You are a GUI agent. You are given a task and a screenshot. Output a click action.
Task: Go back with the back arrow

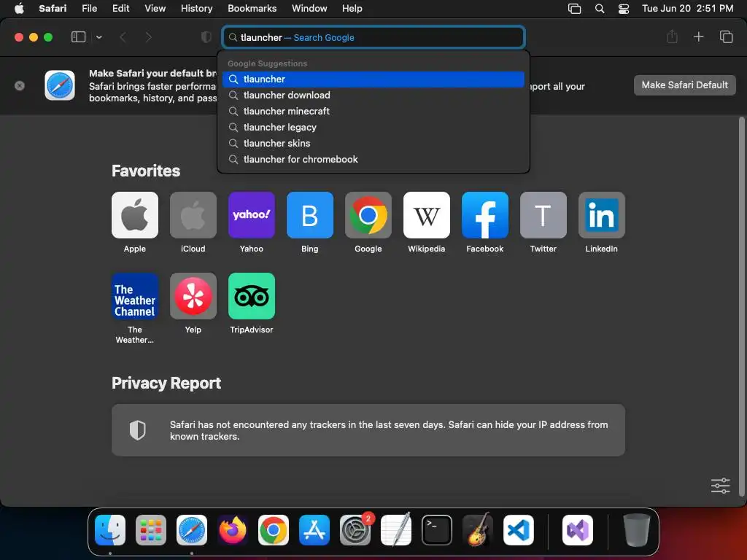click(123, 37)
